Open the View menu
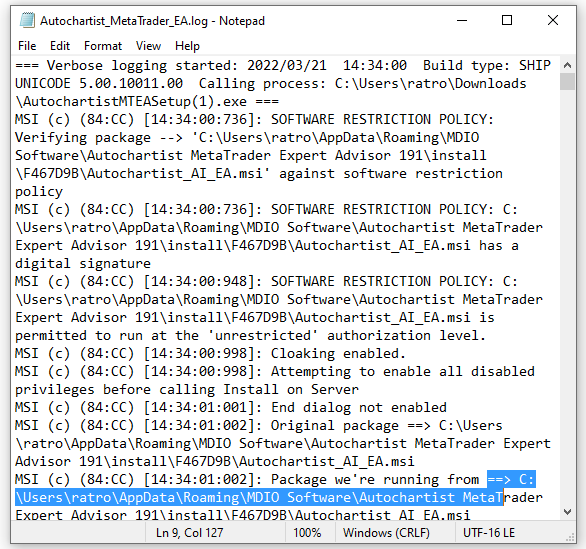 coord(148,46)
